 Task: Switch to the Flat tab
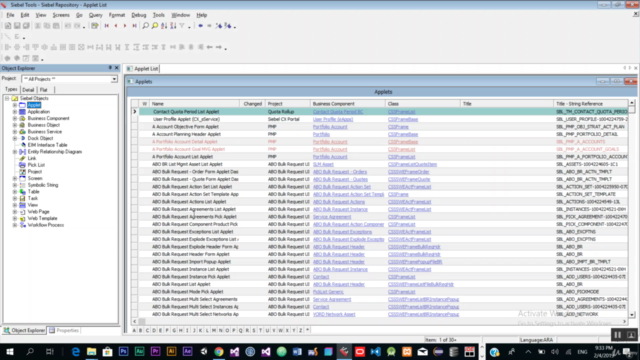(44, 90)
